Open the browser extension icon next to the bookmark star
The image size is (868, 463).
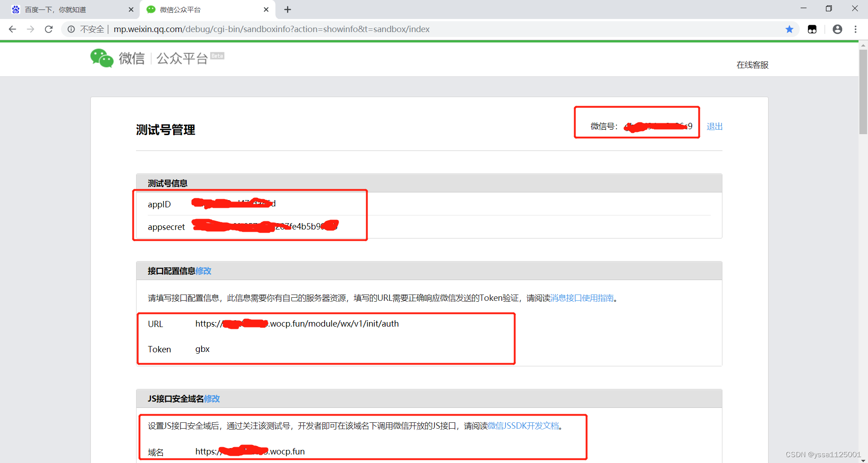pos(812,29)
